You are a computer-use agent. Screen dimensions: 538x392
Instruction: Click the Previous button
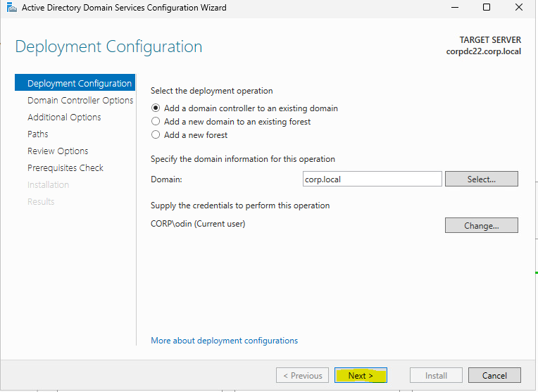[302, 375]
